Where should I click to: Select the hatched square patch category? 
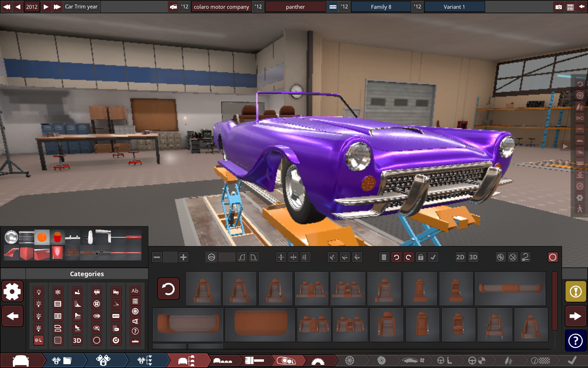point(58,340)
